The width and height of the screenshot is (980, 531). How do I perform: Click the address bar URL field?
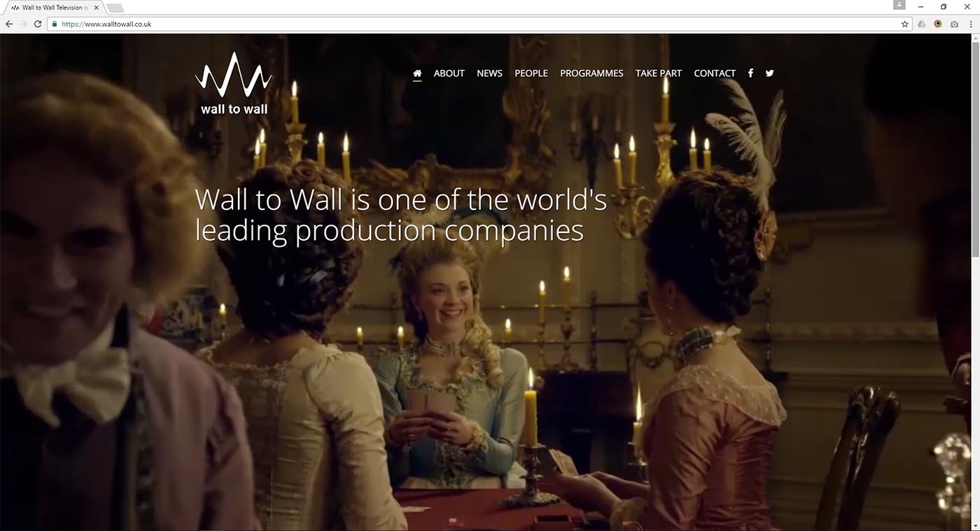[476, 24]
